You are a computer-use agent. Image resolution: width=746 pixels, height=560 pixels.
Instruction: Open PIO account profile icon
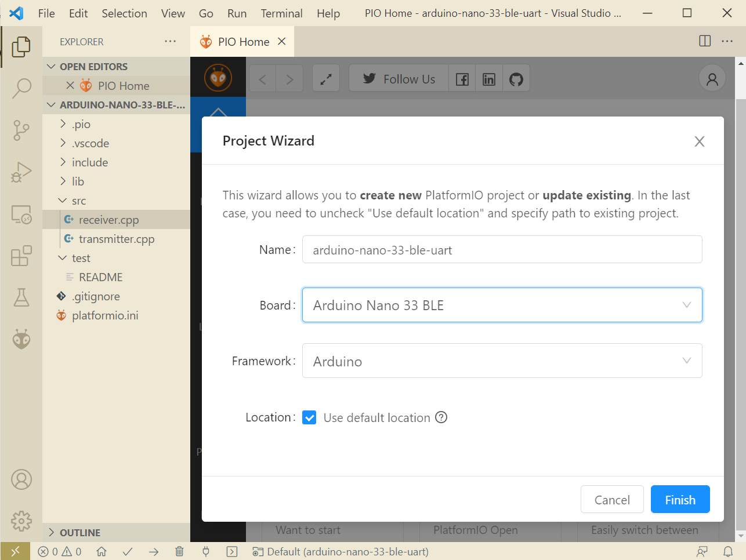tap(712, 79)
